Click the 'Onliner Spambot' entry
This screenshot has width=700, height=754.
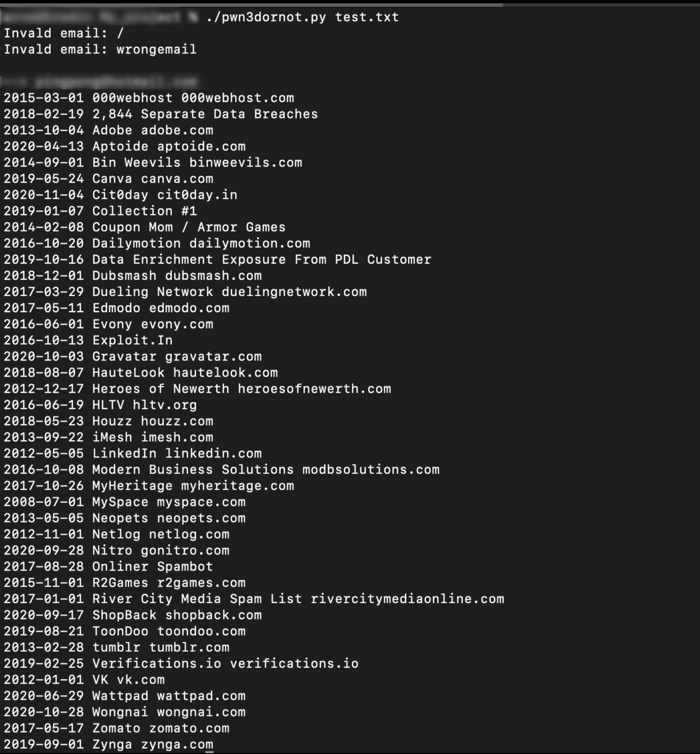(x=152, y=566)
